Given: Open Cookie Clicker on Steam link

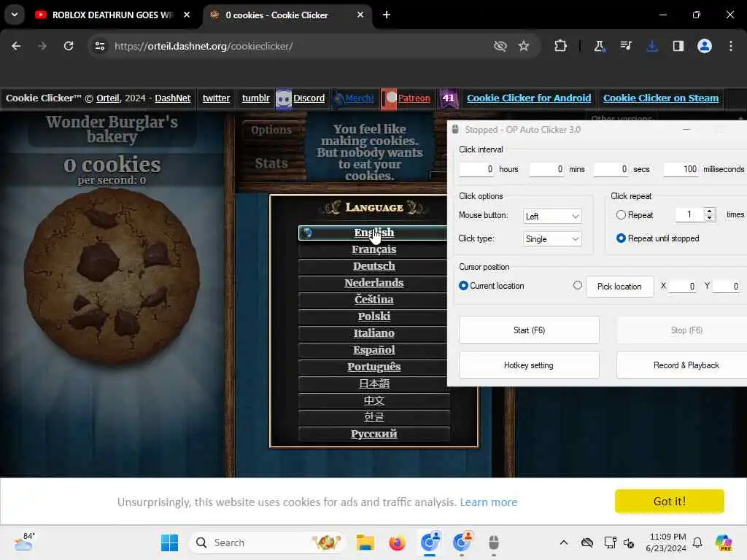Looking at the screenshot, I should click(x=661, y=98).
